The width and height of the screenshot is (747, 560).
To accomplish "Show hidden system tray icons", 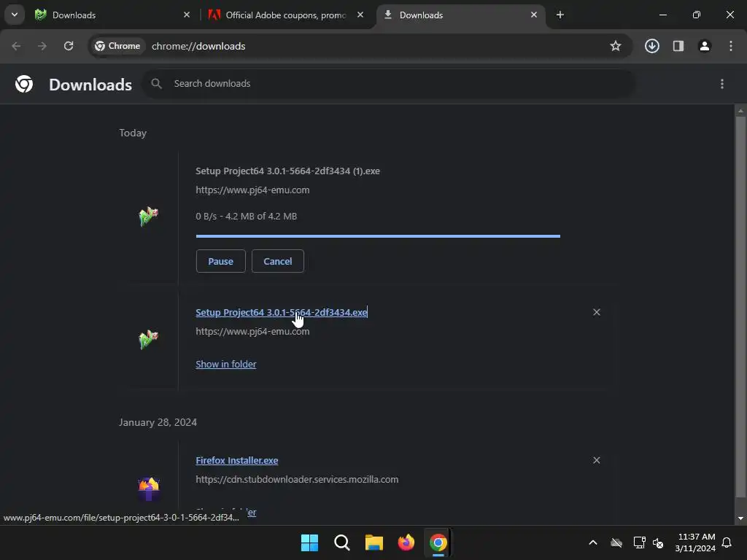I will pos(593,542).
